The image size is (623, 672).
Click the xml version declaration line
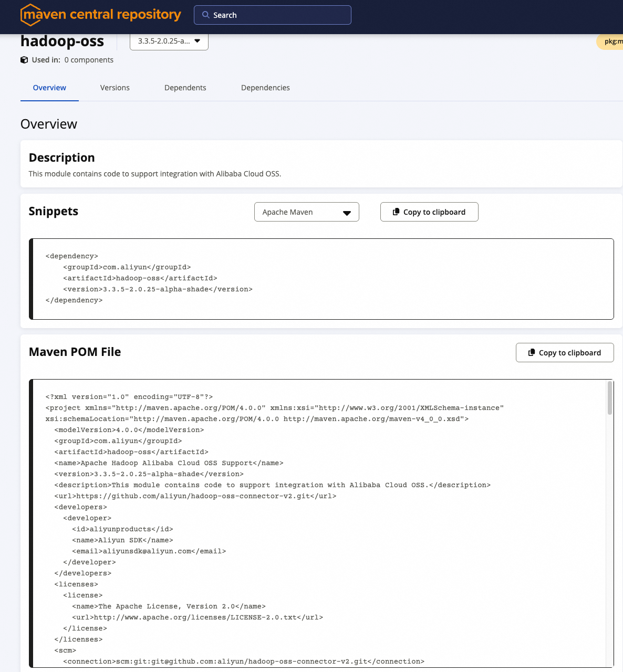click(129, 397)
